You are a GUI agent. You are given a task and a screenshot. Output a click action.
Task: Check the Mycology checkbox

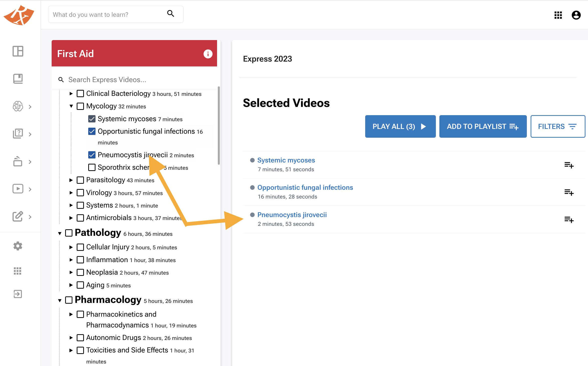coord(80,106)
